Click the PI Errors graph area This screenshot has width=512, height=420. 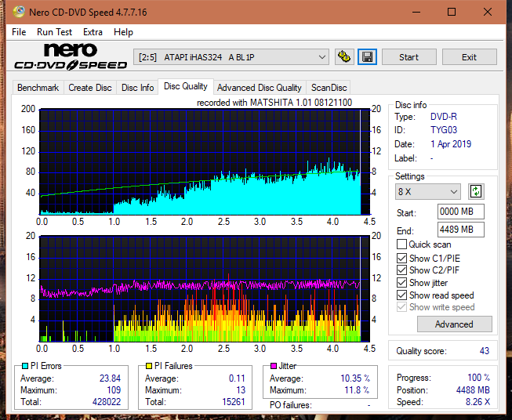pyautogui.click(x=205, y=162)
